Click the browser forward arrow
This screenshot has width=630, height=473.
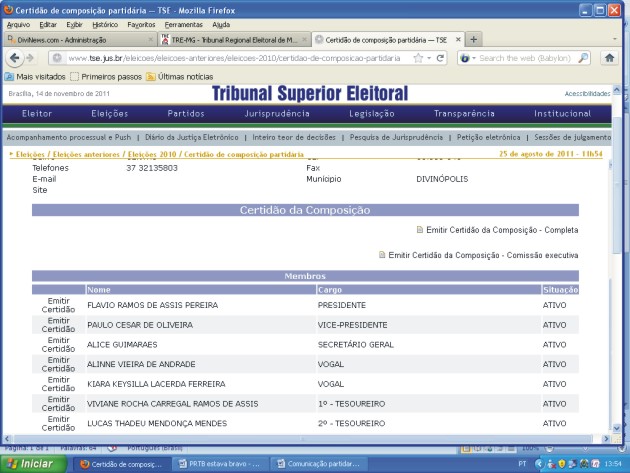click(x=30, y=58)
